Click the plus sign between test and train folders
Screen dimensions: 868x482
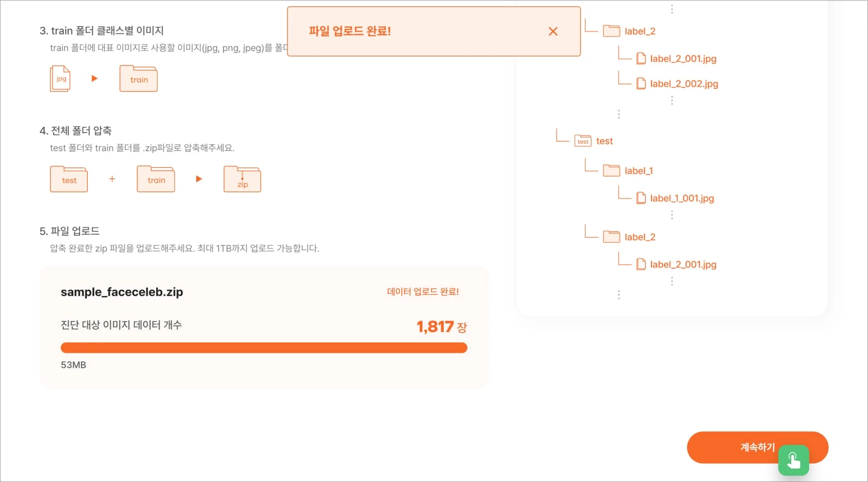click(x=112, y=178)
